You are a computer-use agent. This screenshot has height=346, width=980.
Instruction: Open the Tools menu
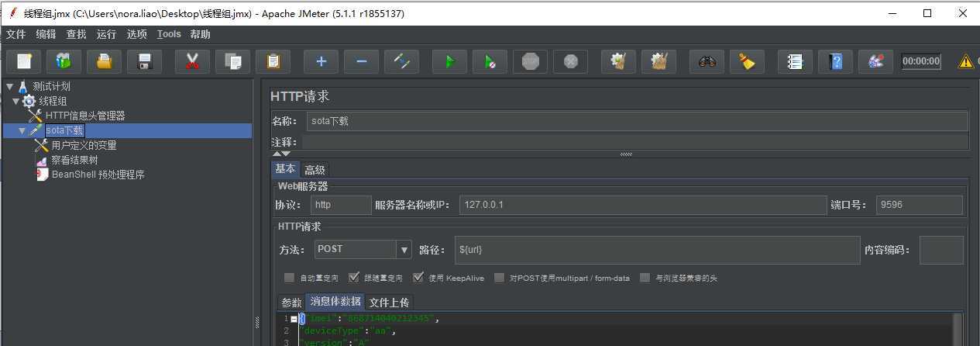point(168,34)
